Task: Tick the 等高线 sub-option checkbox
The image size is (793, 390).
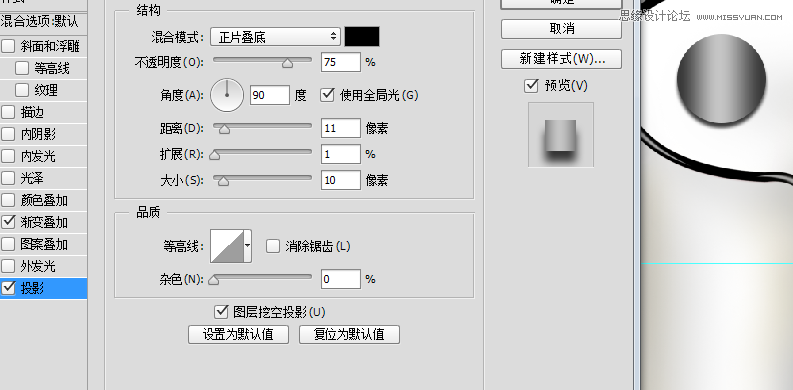Action: pyautogui.click(x=22, y=68)
